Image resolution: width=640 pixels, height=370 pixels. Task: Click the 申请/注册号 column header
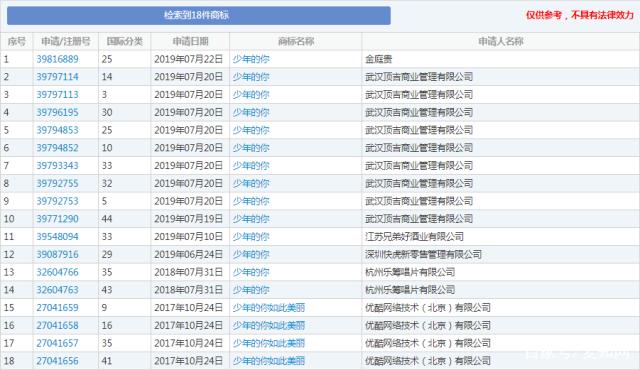[x=65, y=41]
